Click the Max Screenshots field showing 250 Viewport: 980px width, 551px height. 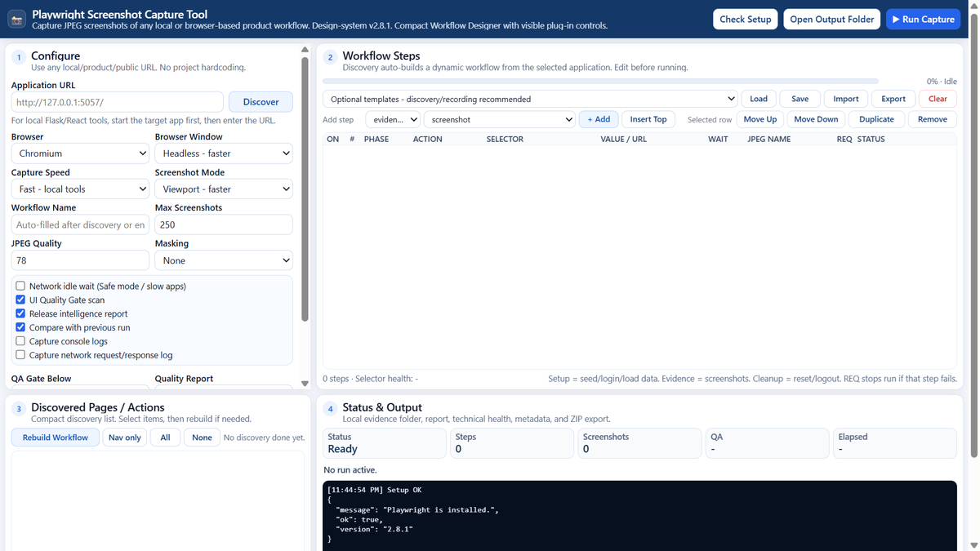click(224, 224)
